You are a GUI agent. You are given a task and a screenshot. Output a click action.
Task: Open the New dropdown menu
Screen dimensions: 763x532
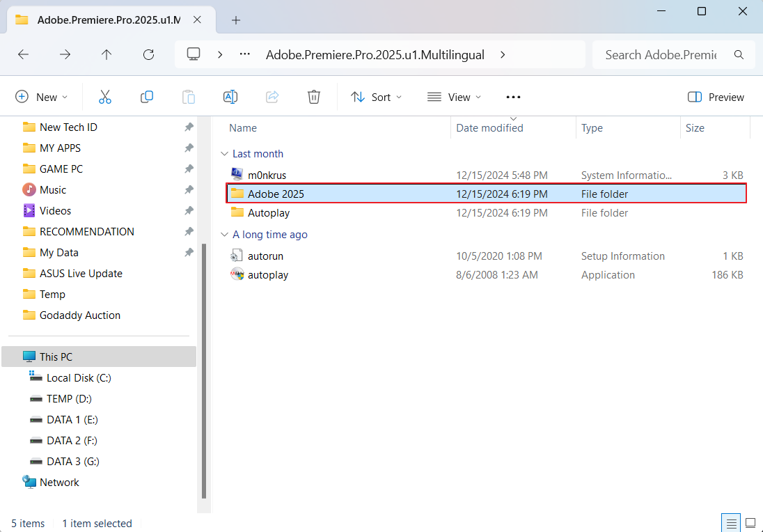point(42,97)
